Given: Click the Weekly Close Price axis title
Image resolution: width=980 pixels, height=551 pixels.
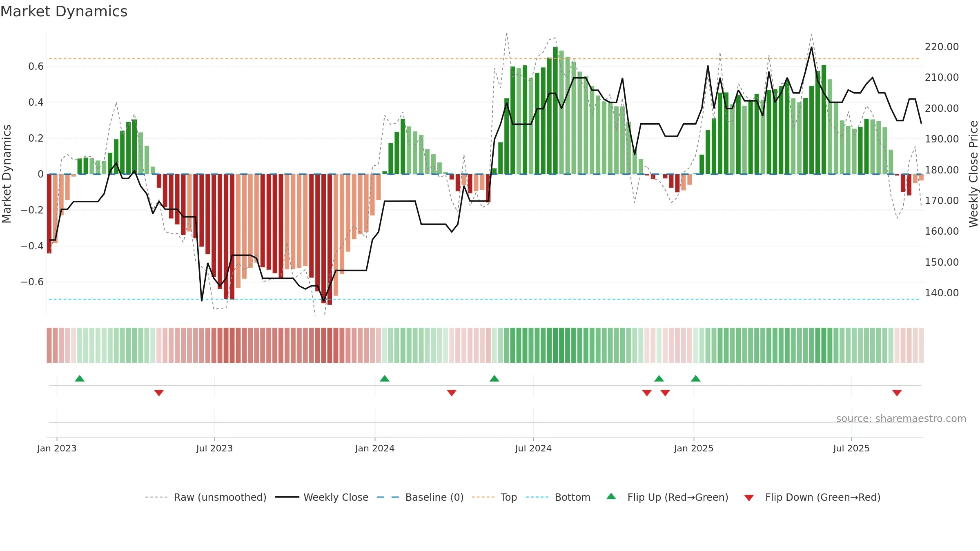Looking at the screenshot, I should (x=973, y=174).
